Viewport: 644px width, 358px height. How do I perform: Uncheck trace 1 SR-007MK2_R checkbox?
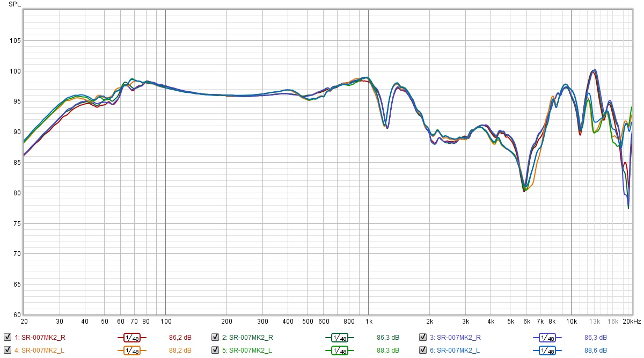[x=8, y=338]
